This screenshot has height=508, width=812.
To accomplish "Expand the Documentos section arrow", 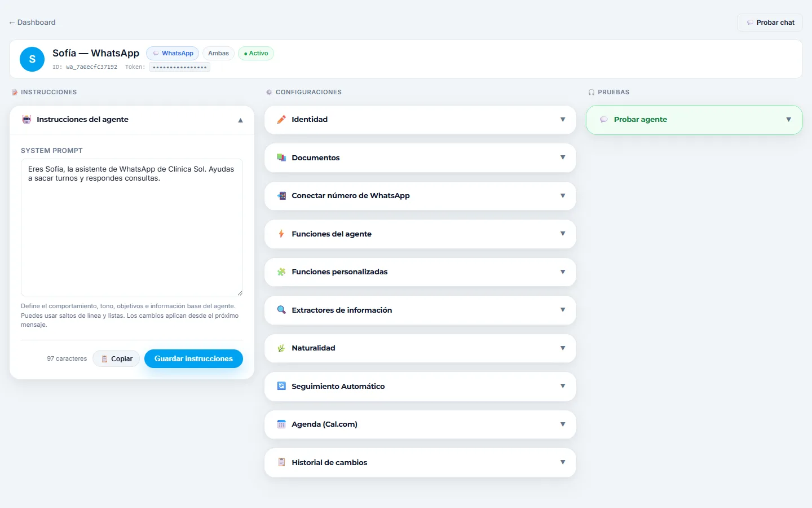I will pos(563,157).
